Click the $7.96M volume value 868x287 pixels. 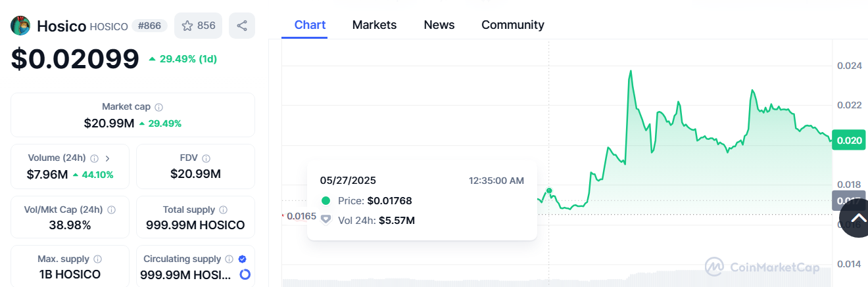[47, 175]
